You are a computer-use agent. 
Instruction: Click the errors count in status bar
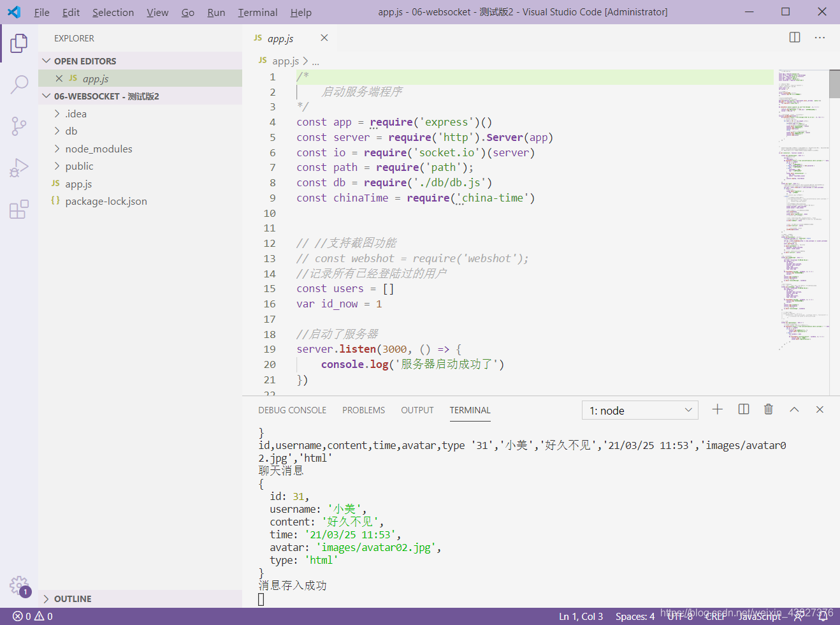tap(22, 617)
